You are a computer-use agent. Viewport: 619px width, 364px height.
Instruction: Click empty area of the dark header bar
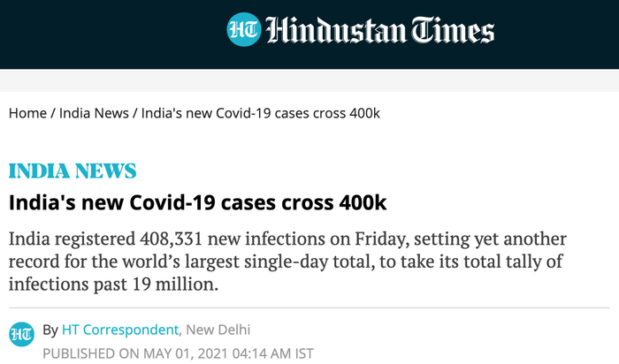click(x=106, y=34)
